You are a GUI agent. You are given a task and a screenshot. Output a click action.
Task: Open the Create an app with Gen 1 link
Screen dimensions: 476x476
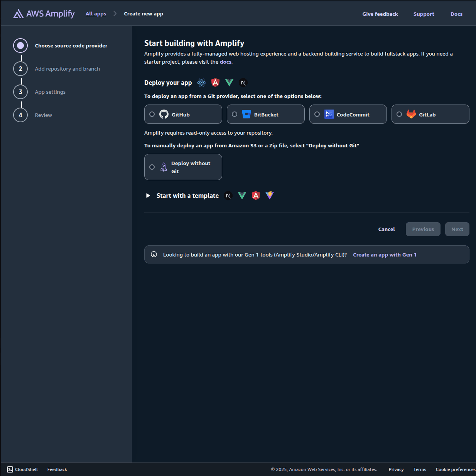[x=385, y=255]
